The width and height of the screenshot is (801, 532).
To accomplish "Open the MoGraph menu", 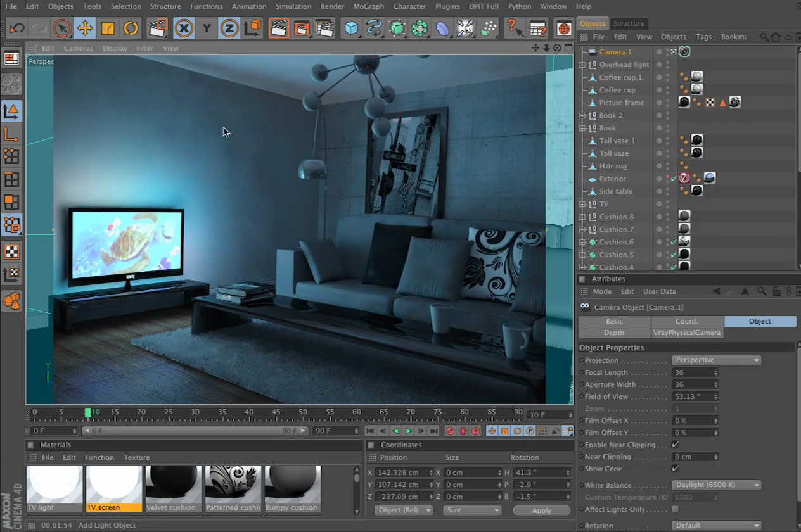I will [x=368, y=6].
